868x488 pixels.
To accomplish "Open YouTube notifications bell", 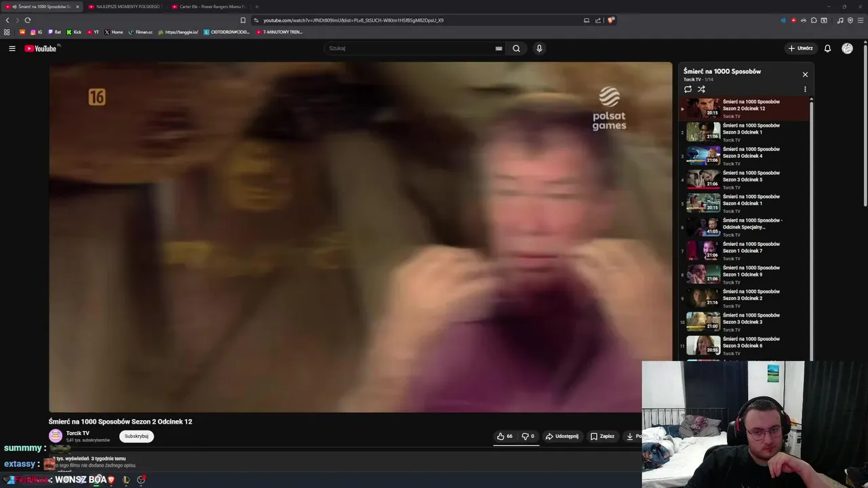I will (827, 48).
